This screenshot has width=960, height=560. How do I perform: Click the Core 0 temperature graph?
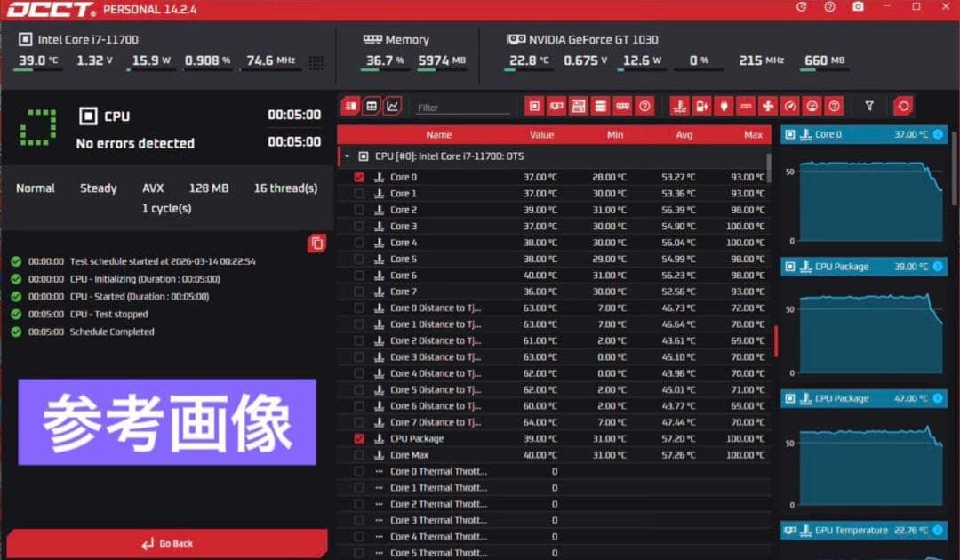coord(870,202)
